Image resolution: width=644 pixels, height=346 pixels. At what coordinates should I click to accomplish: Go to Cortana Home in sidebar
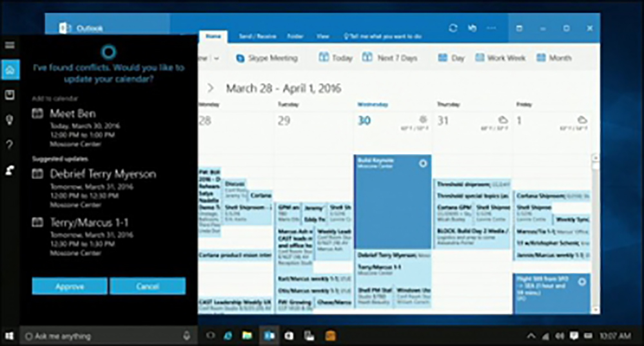click(10, 70)
